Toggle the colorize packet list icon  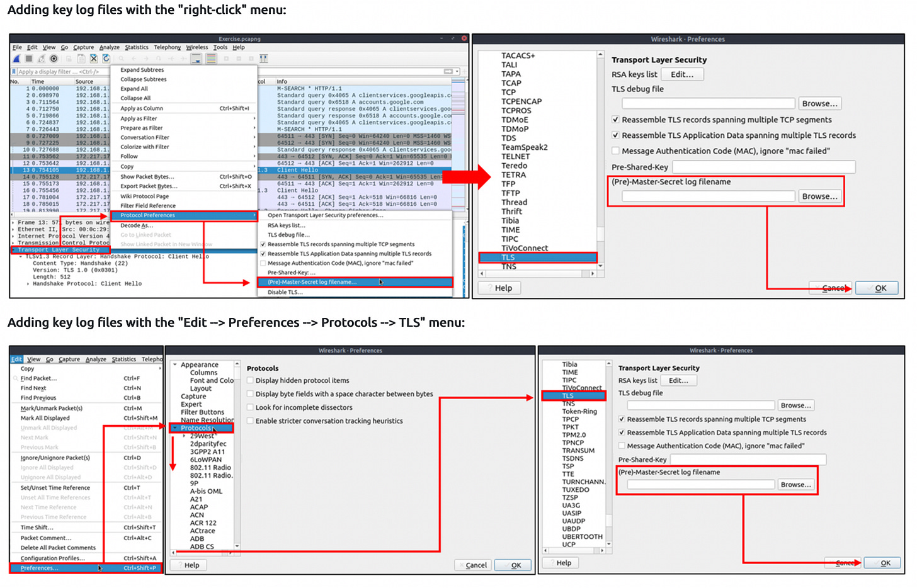click(211, 59)
